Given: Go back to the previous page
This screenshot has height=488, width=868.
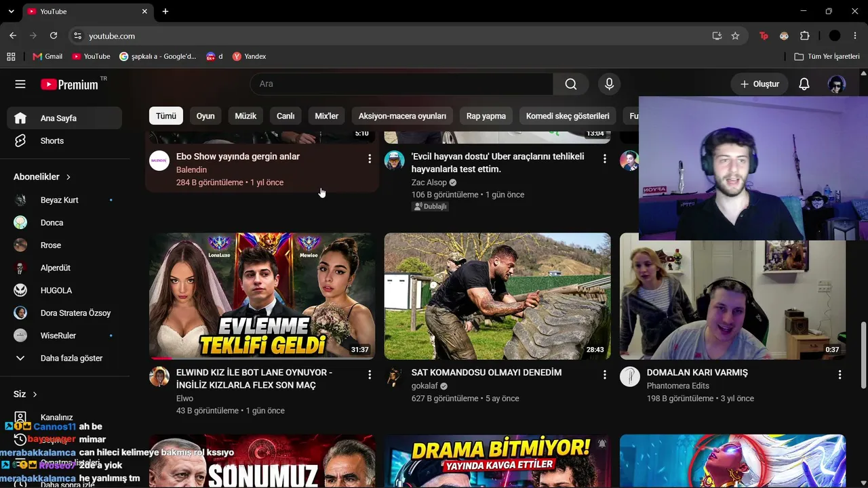Looking at the screenshot, I should 13,36.
